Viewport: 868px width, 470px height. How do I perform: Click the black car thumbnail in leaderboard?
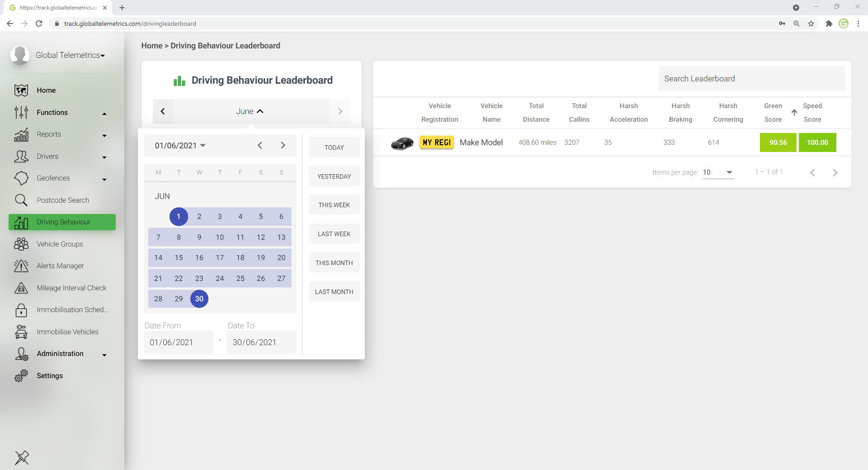coord(402,143)
